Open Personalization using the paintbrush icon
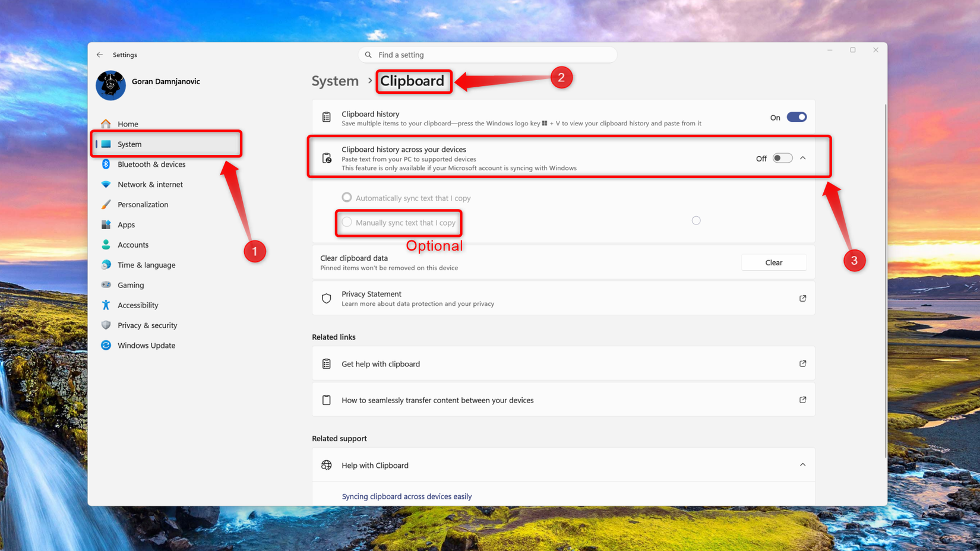The image size is (980, 551). [106, 204]
